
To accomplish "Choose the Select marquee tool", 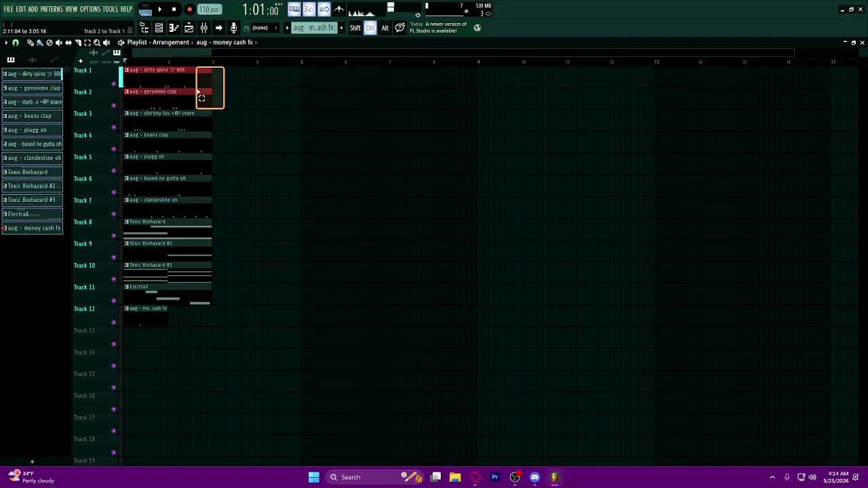I will (87, 43).
